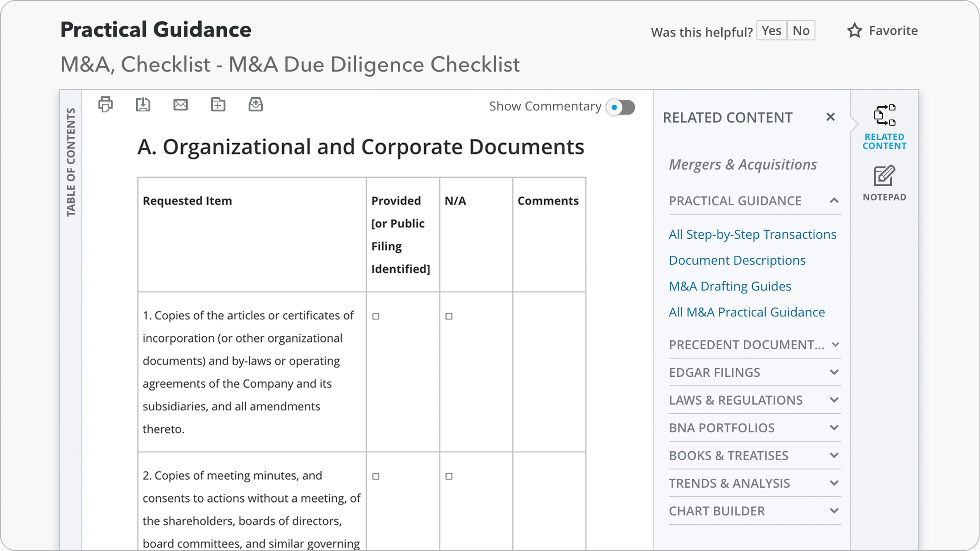Click the Download document icon
Image resolution: width=980 pixels, height=551 pixels.
143,105
